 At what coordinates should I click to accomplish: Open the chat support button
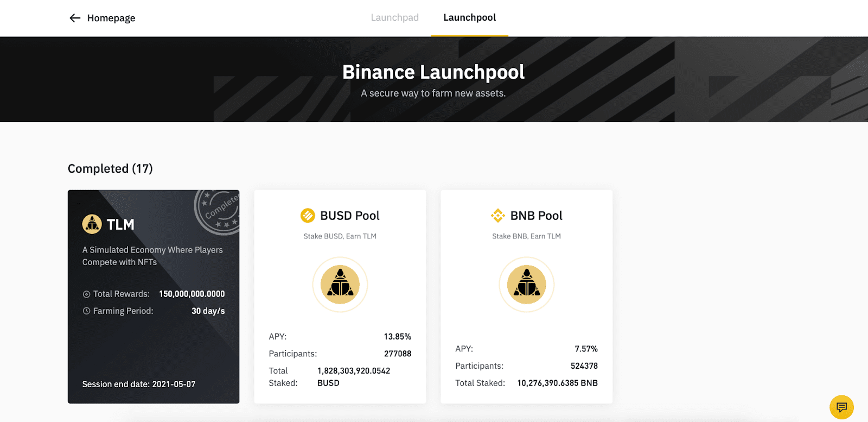tap(841, 407)
